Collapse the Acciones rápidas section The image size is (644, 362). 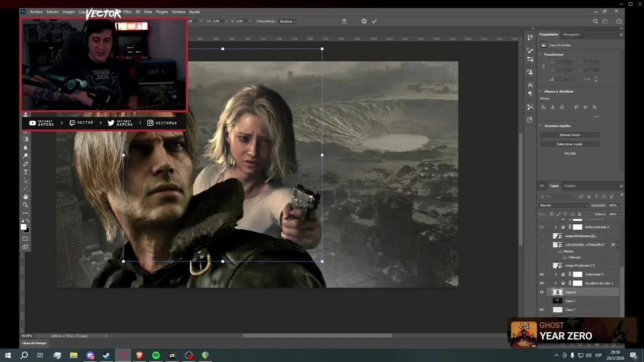(x=541, y=126)
